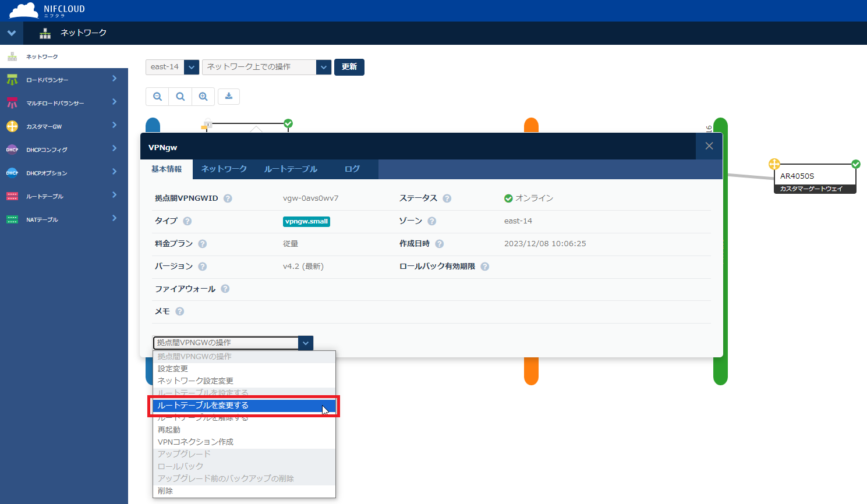Click help icon next to ファイアウォール

click(225, 289)
